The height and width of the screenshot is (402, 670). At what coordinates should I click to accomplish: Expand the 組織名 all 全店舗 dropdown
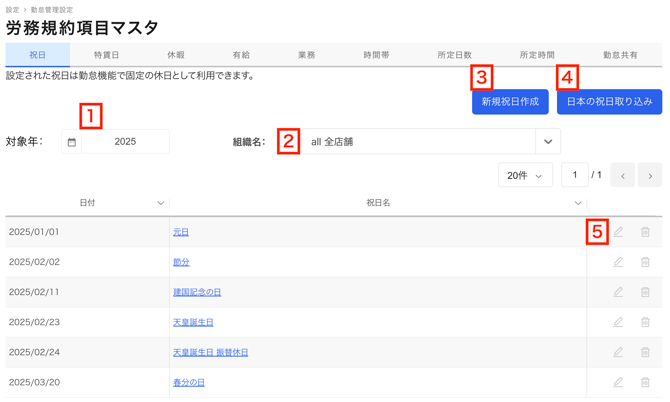tap(547, 142)
